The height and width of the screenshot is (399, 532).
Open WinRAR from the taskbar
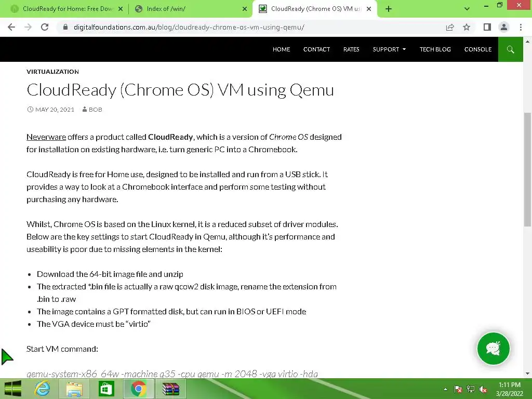pyautogui.click(x=170, y=389)
